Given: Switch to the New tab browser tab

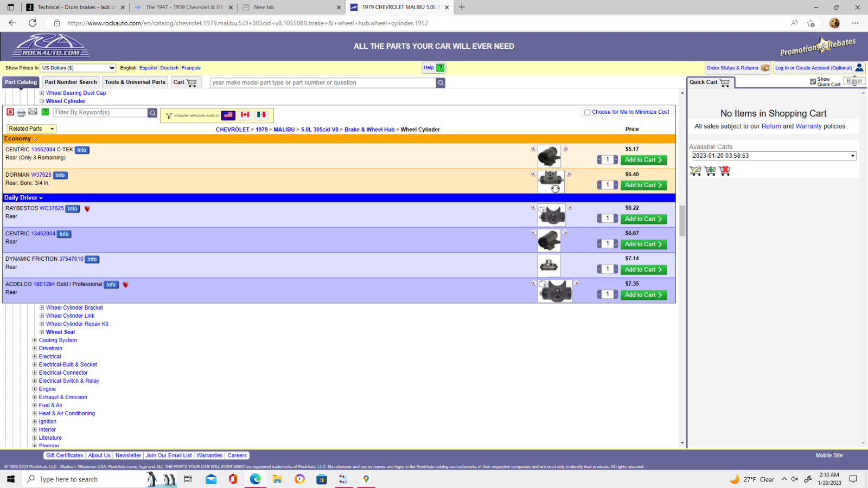Looking at the screenshot, I should tap(291, 7).
